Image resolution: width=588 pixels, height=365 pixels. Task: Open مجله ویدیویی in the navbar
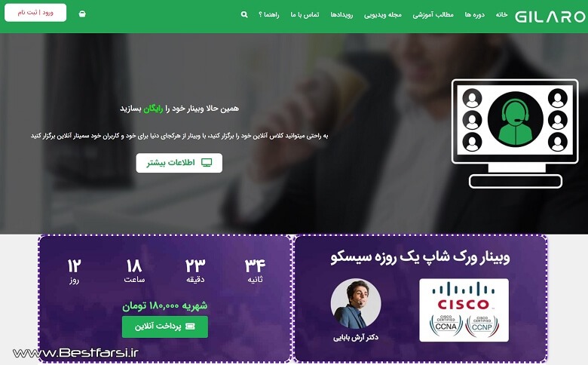coord(382,14)
